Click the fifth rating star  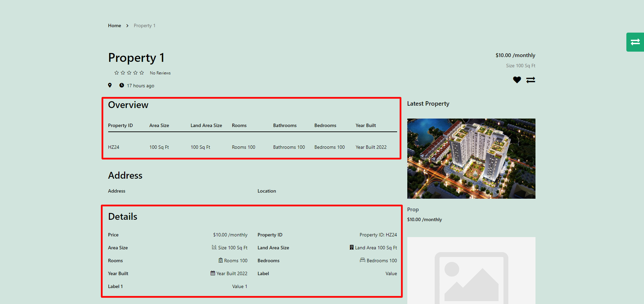[x=142, y=73]
